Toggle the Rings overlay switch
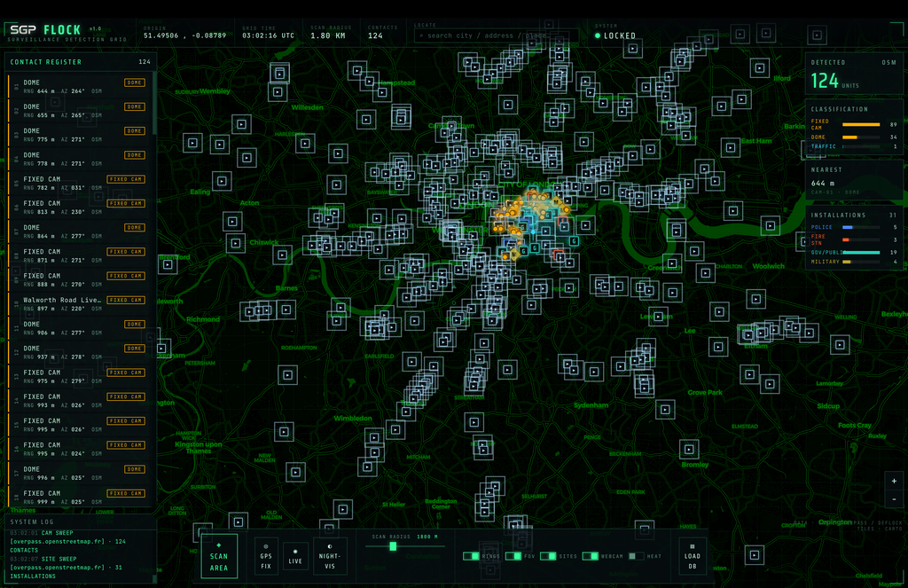Image resolution: width=908 pixels, height=588 pixels. [472, 556]
